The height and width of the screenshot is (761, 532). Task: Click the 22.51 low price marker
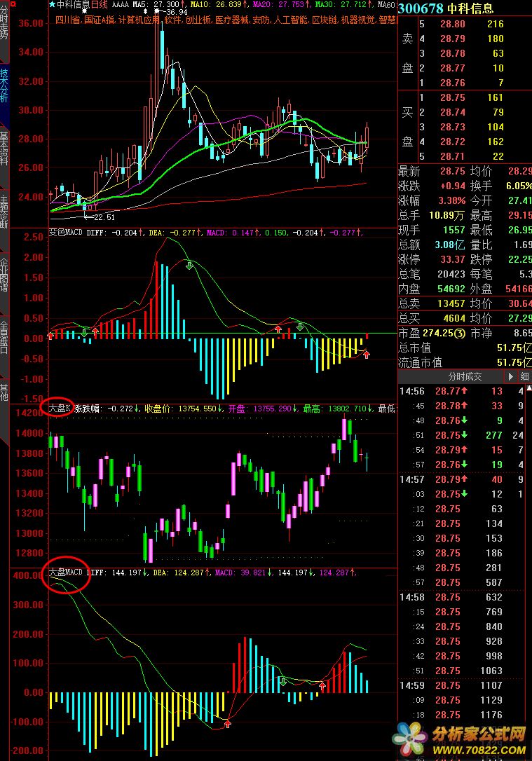point(105,217)
